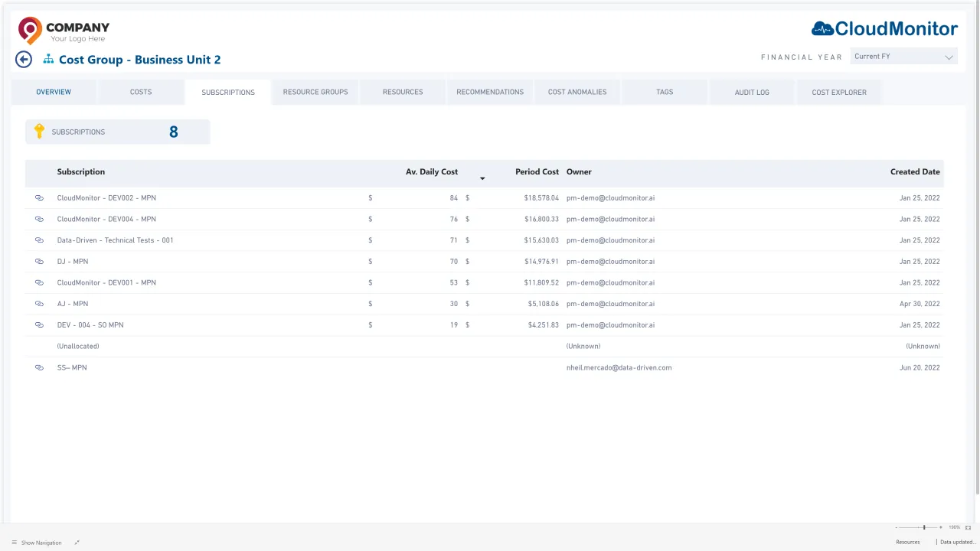Open link icon for CloudMonitor - DEV002 - MPN
Viewport: 980px width, 551px height.
point(39,198)
